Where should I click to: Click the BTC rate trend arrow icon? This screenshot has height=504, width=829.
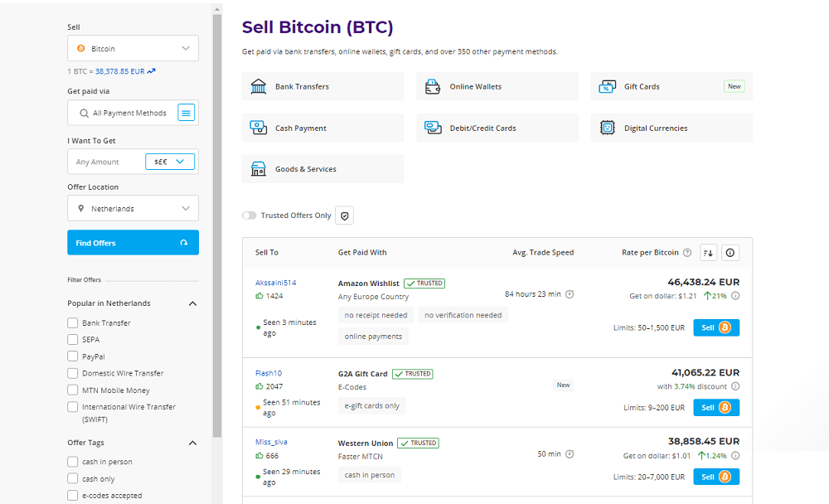[x=151, y=70]
